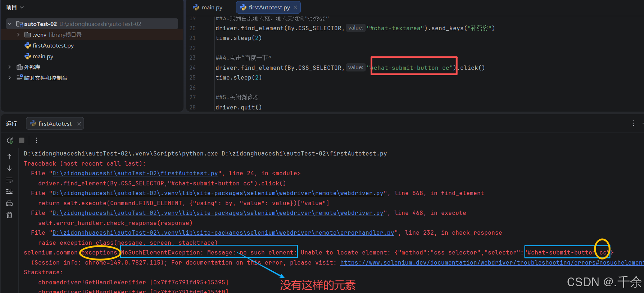Stop the running process

[22, 140]
